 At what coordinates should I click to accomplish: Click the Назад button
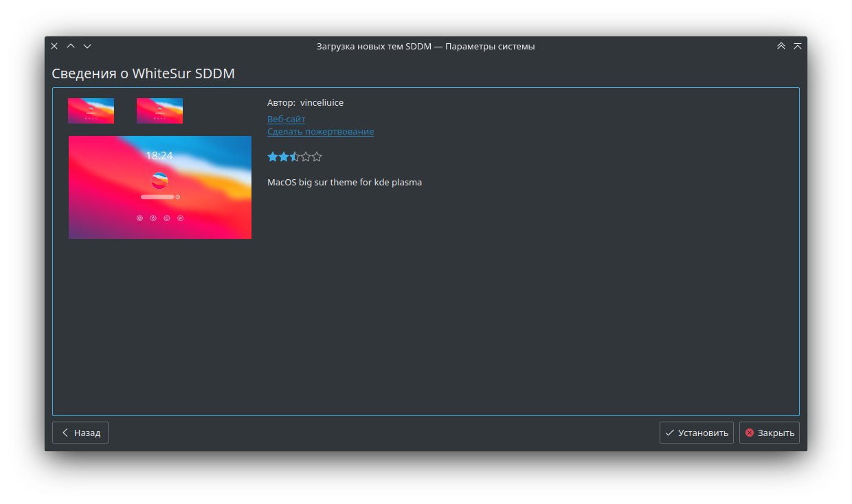coord(80,433)
